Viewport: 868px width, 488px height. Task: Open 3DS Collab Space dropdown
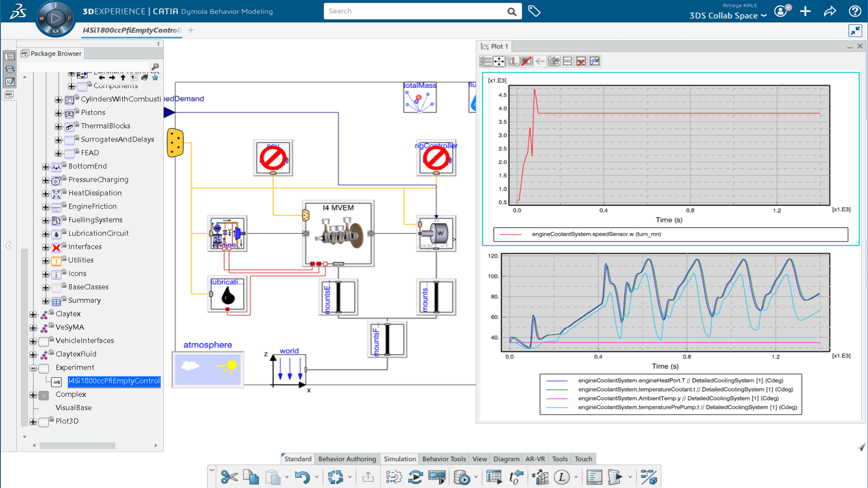point(728,15)
